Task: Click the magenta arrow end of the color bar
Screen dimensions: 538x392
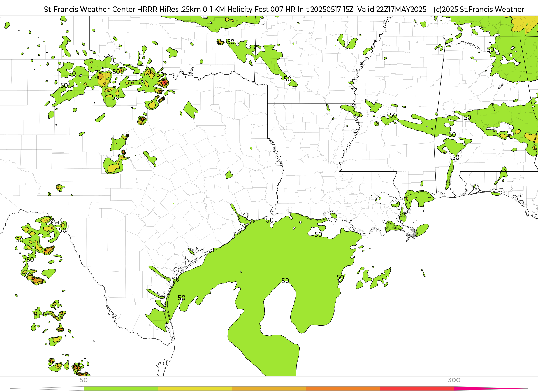Action: 490,389
